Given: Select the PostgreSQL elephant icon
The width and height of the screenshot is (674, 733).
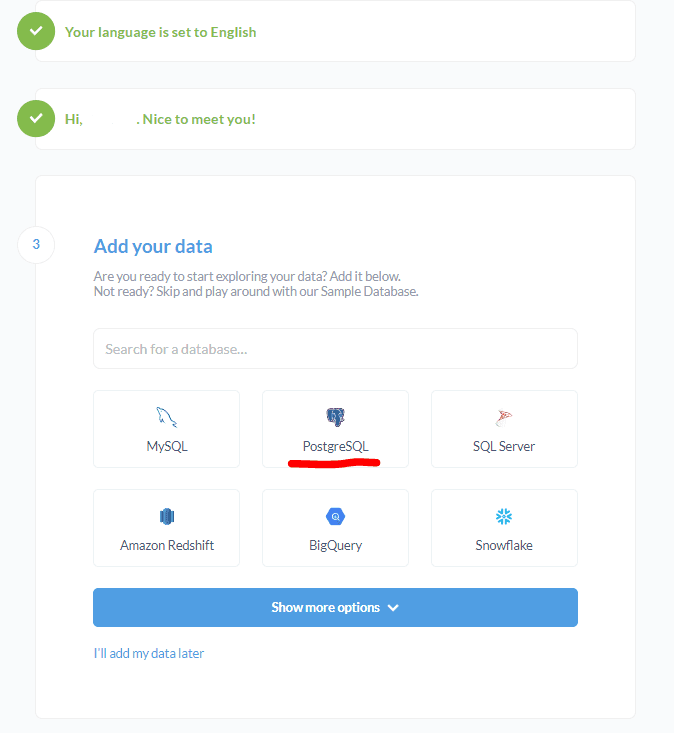Looking at the screenshot, I should point(335,417).
